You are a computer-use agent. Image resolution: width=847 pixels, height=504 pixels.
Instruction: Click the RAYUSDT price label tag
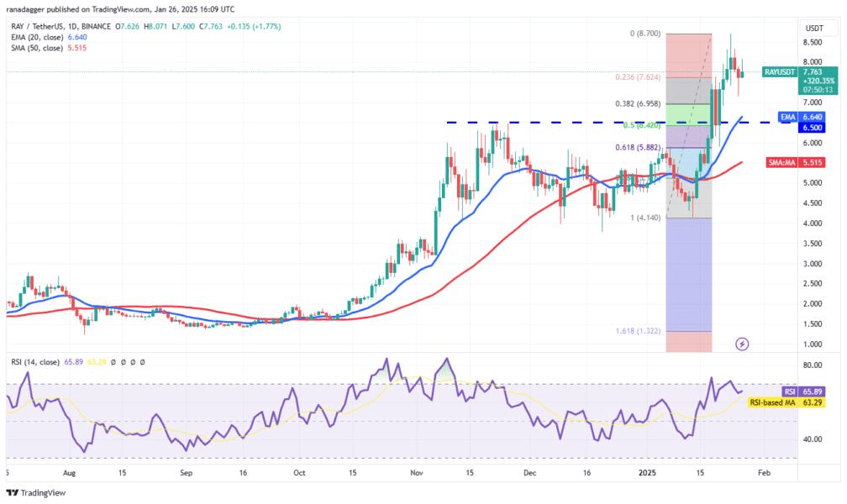(x=780, y=72)
